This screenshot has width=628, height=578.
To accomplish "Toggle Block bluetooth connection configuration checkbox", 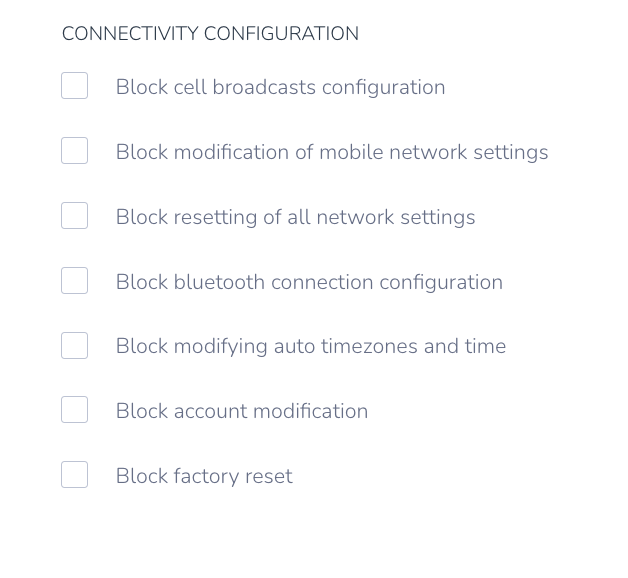I will tap(74, 280).
